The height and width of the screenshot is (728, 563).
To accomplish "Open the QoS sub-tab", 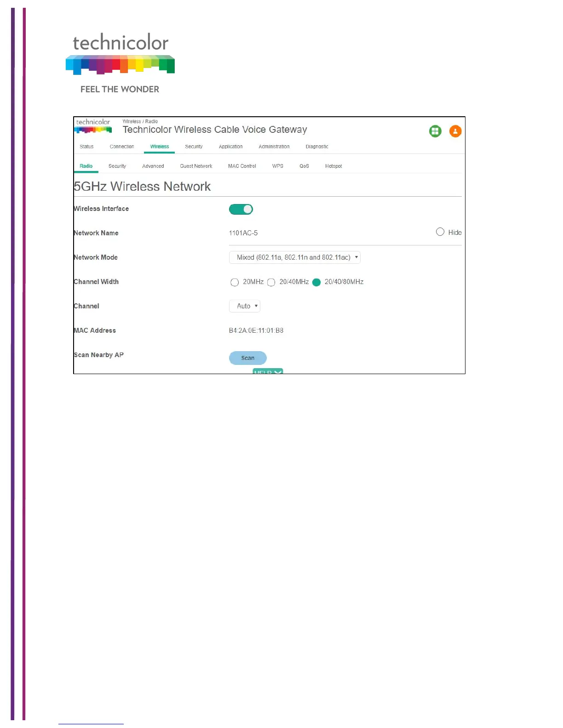I will point(304,166).
